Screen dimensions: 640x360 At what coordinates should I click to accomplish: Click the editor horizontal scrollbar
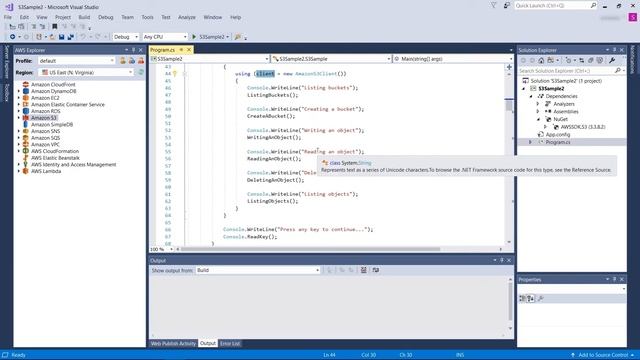click(x=311, y=249)
